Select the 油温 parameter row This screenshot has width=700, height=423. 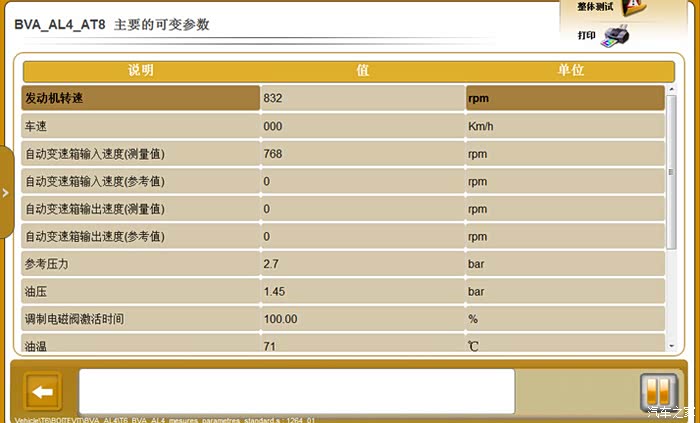click(140, 345)
